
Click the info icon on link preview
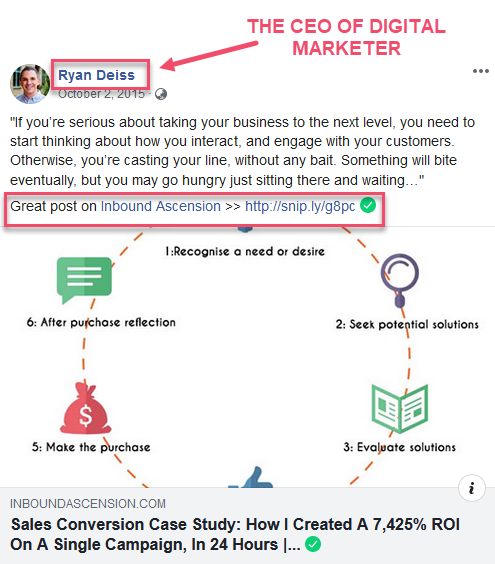pos(472,488)
